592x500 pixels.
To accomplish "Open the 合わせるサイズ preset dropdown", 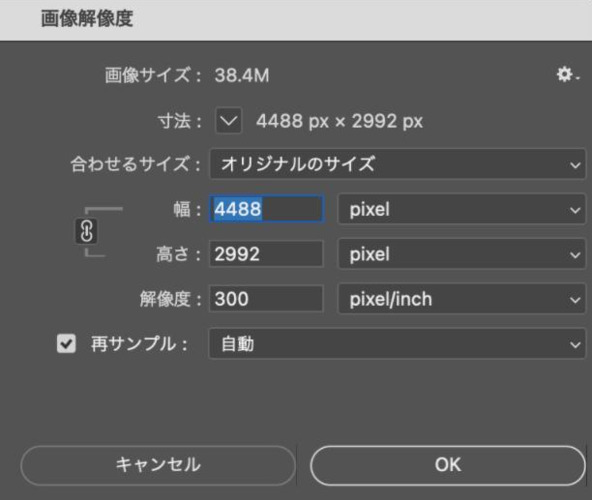I will tap(397, 164).
